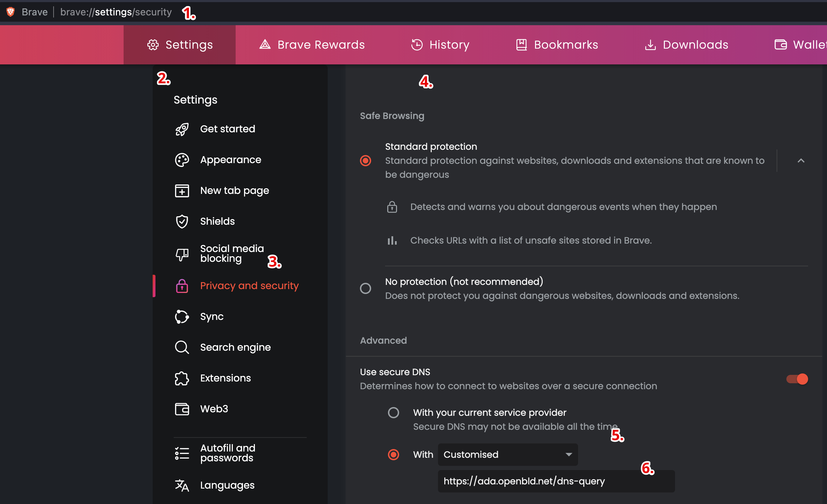
Task: Click the New tab page plus icon
Action: 182,191
